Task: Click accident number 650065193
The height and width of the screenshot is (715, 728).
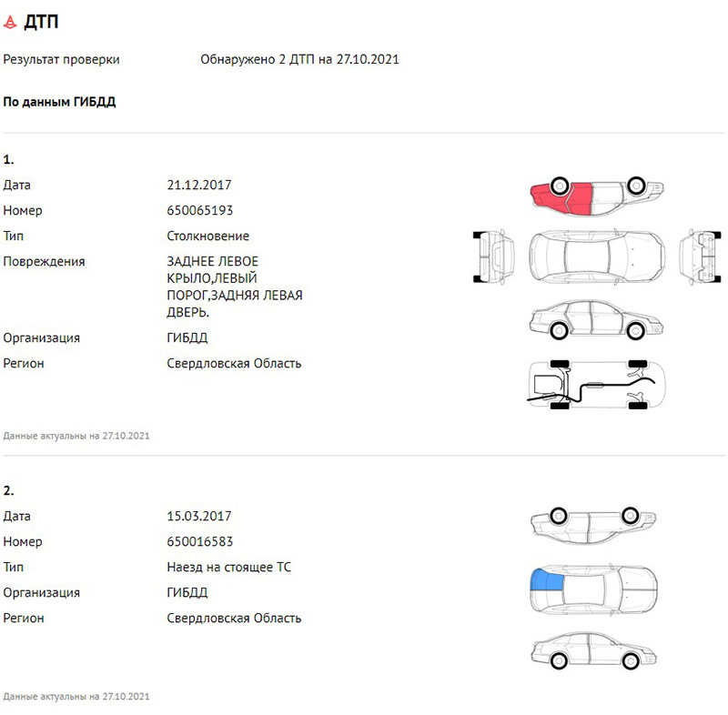Action: (200, 211)
